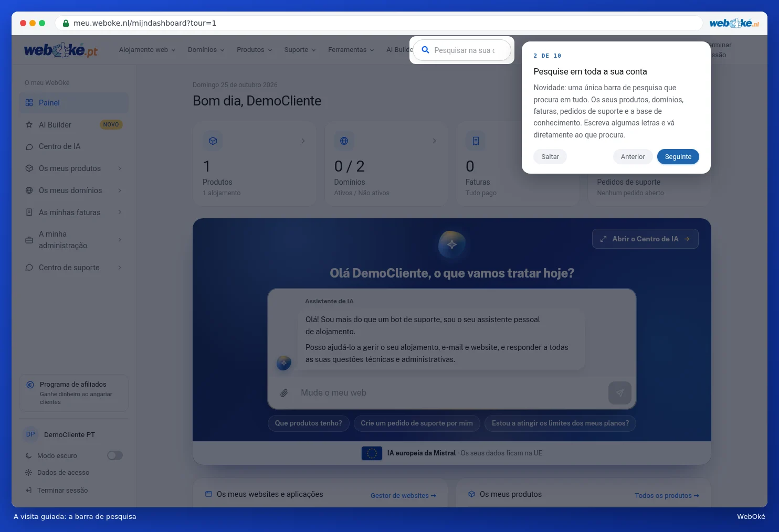This screenshot has width=779, height=532.
Task: Click the Seguinte tour button
Action: (x=678, y=157)
